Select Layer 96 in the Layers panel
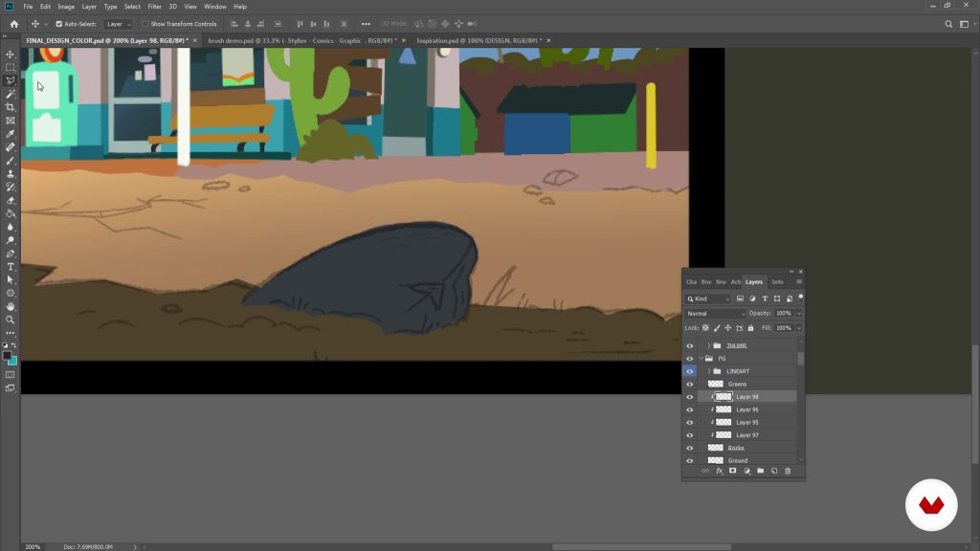The image size is (980, 551). coord(746,409)
